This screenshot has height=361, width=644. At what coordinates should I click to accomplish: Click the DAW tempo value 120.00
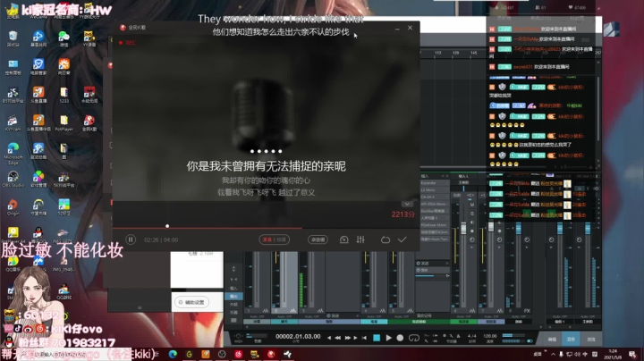click(490, 336)
